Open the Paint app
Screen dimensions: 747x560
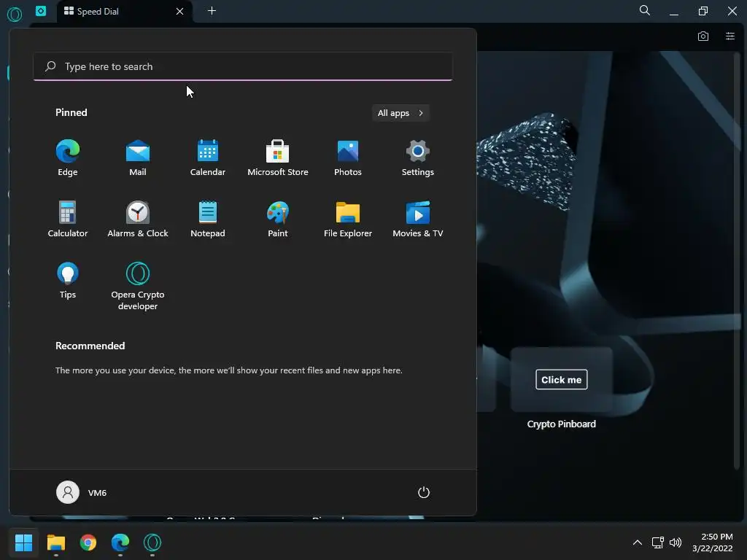(278, 219)
